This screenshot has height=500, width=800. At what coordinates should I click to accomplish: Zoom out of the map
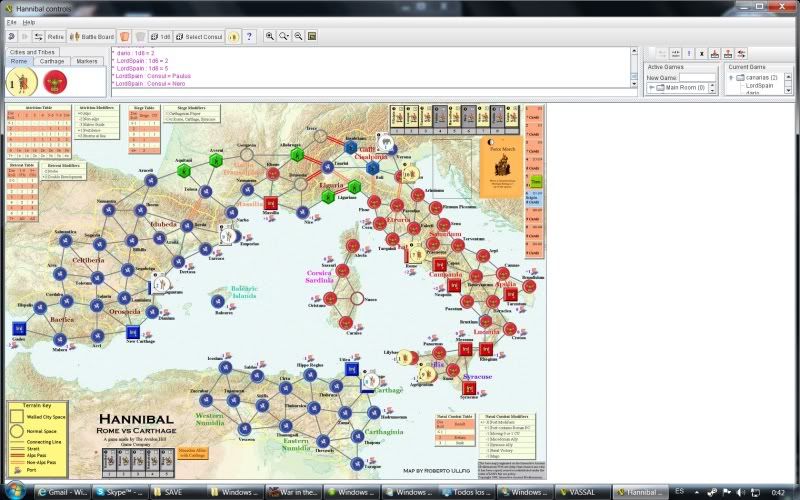pyautogui.click(x=298, y=36)
